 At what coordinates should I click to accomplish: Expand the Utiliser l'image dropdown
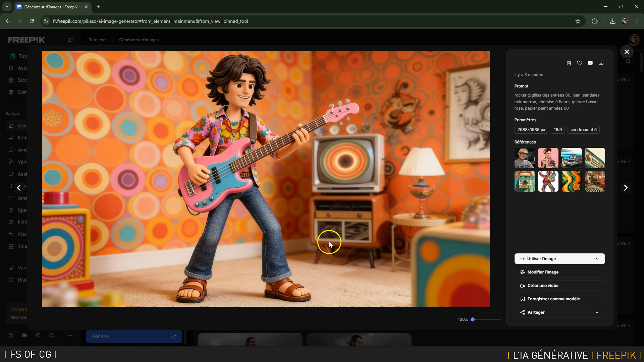(597, 259)
